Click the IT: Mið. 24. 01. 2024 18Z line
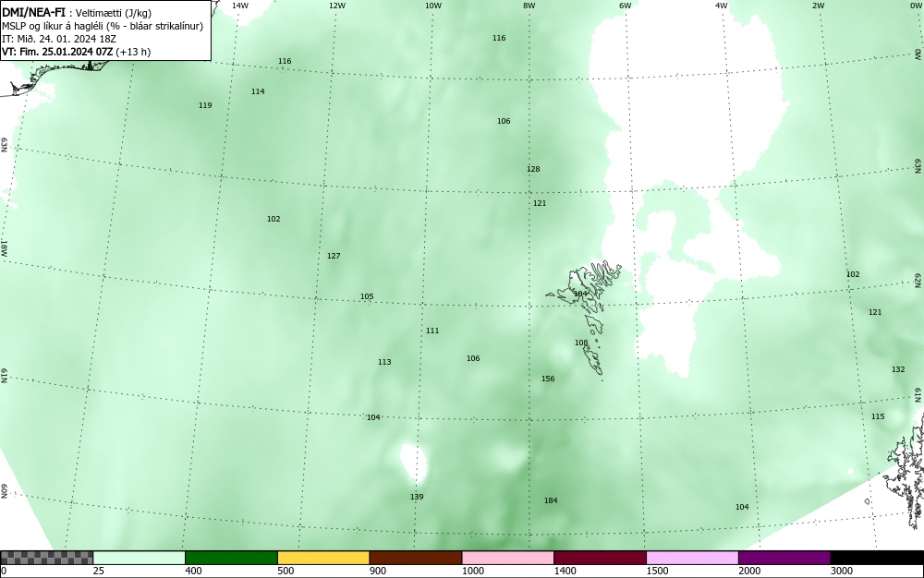 pyautogui.click(x=59, y=39)
